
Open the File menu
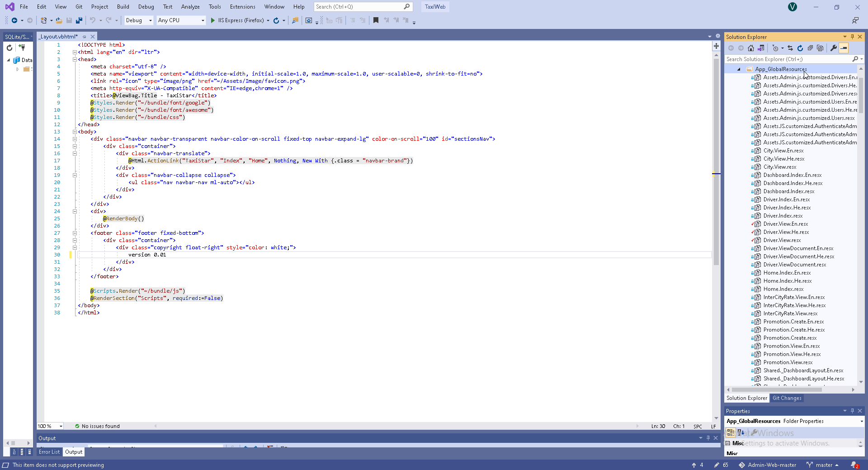tap(24, 7)
